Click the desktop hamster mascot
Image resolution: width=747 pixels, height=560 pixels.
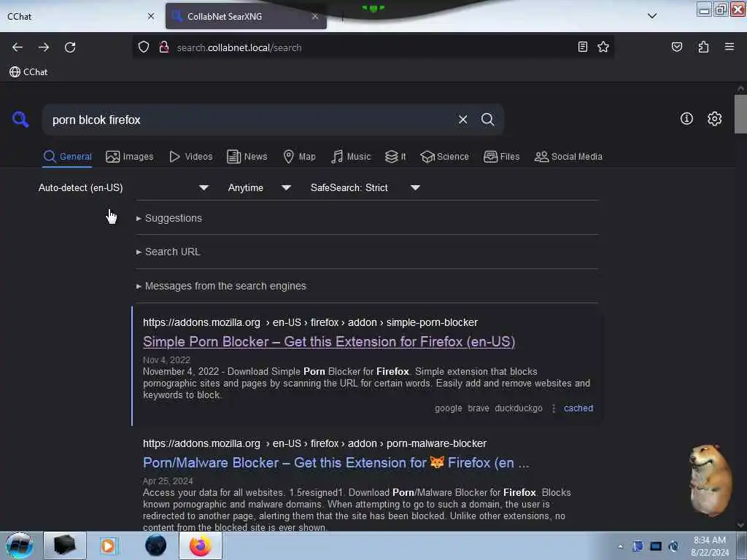[711, 480]
